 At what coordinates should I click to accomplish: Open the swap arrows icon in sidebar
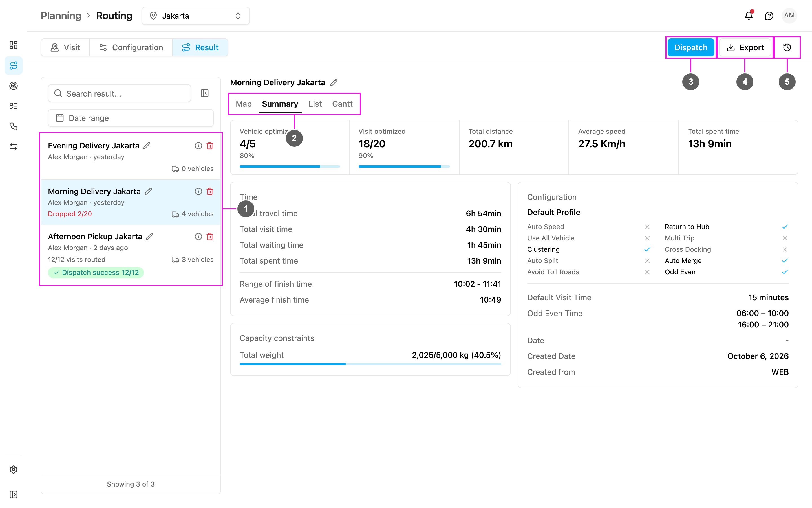pyautogui.click(x=14, y=147)
